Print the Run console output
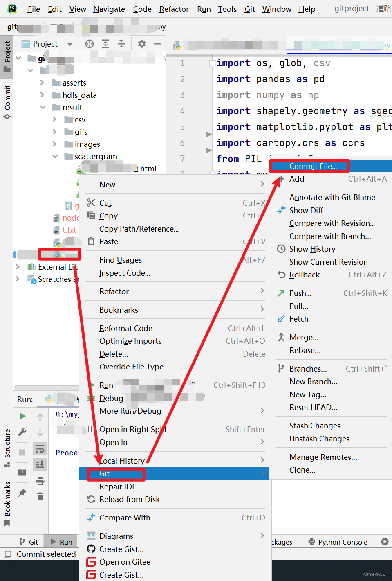This screenshot has width=392, height=581. [x=40, y=481]
